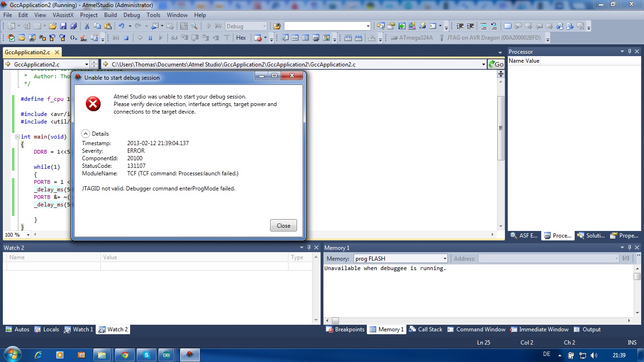Open the Immediate Window tab
This screenshot has height=362, width=644.
(539, 329)
